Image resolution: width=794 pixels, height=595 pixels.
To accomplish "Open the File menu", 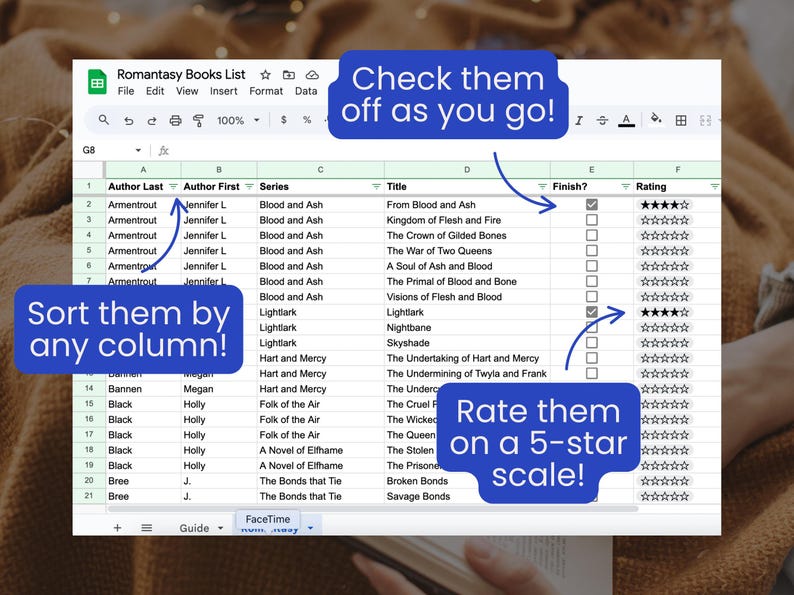I will (126, 91).
